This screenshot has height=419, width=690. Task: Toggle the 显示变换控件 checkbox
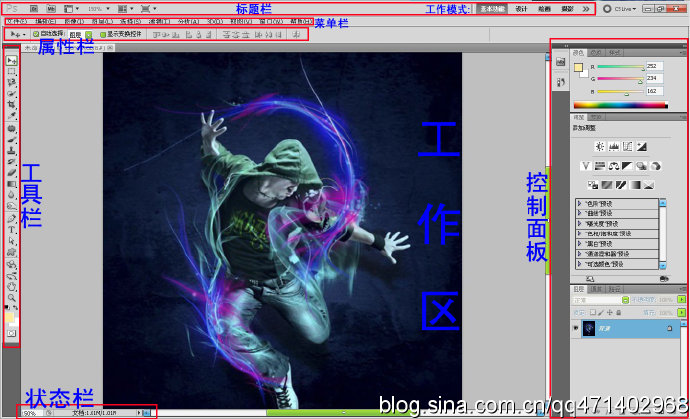[103, 34]
